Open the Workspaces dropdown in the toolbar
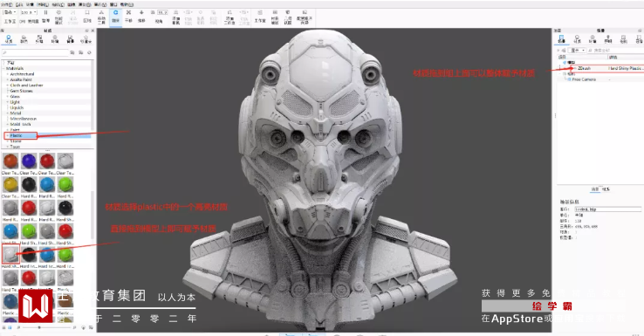 coord(10,12)
